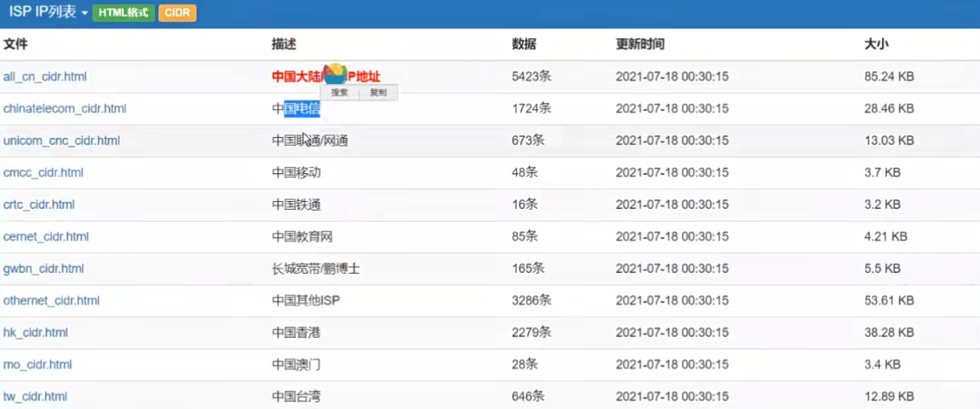Click the 描述 column header
This screenshot has height=409, width=980.
click(x=284, y=44)
